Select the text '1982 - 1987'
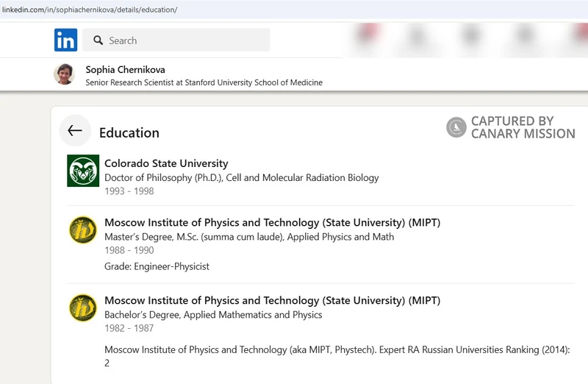This screenshot has height=384, width=588. 129,328
